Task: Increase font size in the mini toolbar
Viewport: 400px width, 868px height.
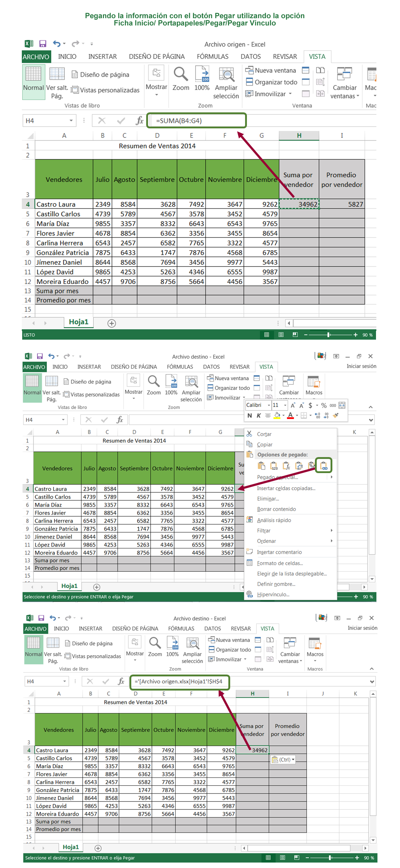Action: 293,405
